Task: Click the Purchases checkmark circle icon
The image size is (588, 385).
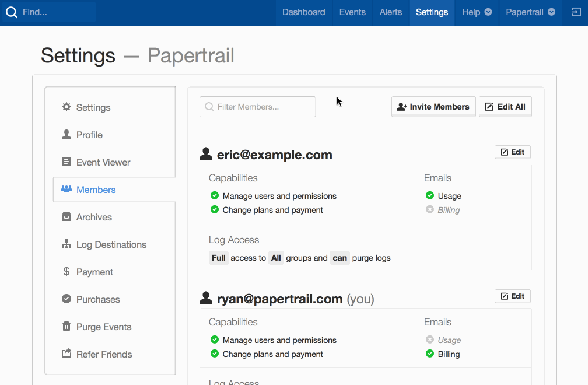Action: (66, 299)
